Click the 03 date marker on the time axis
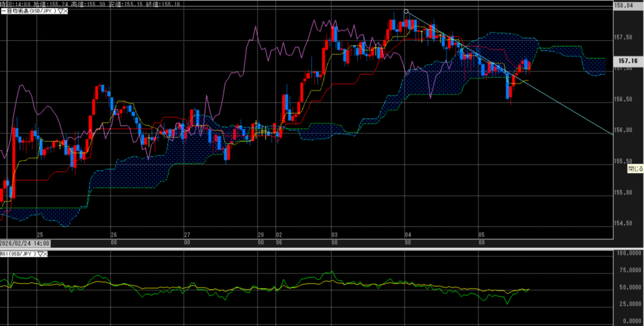Viewport: 644px width, 326px height. coord(335,234)
